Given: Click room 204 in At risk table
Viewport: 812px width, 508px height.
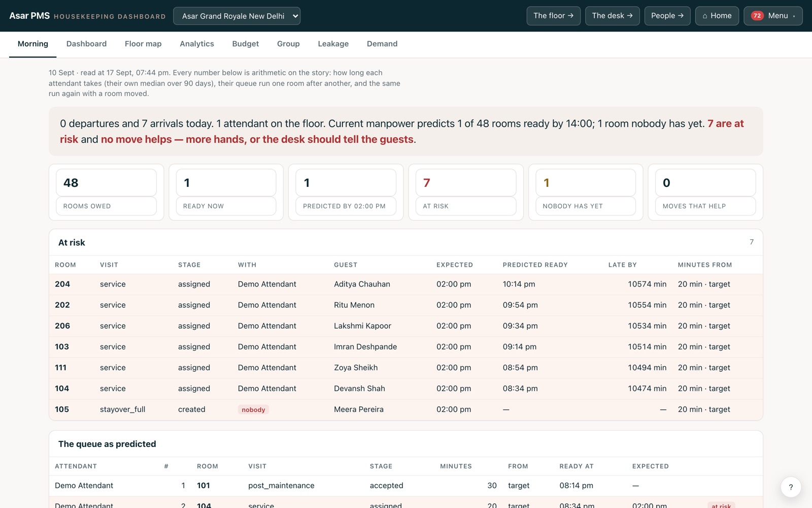Looking at the screenshot, I should (x=62, y=284).
